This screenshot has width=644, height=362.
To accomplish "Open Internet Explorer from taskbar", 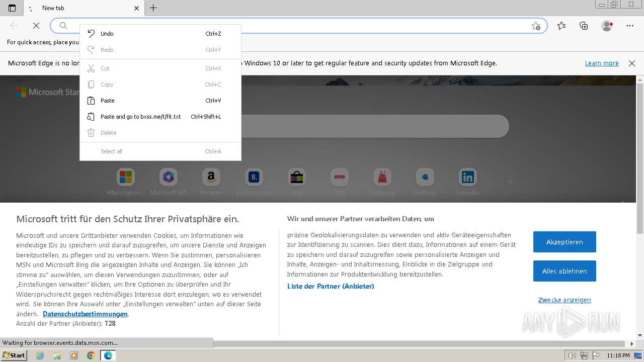I will (40, 355).
